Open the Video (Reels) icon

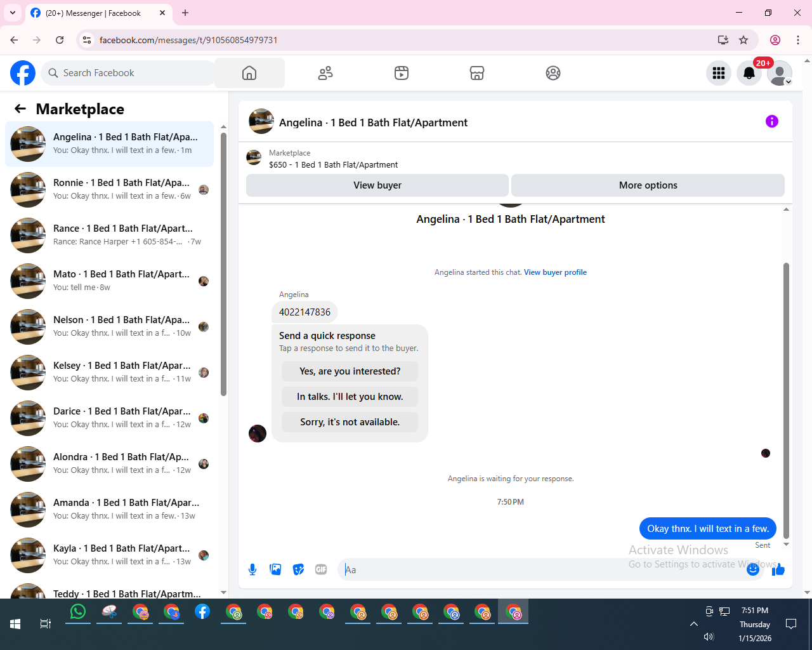402,73
